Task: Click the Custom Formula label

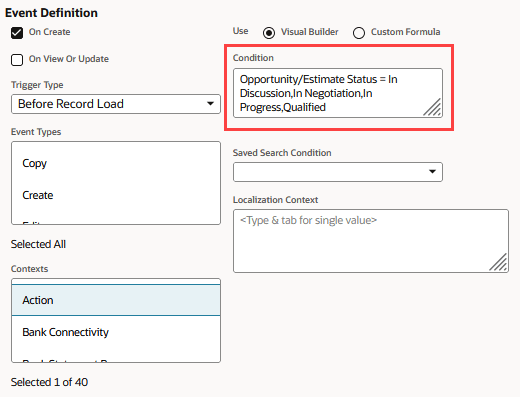Action: 405,32
